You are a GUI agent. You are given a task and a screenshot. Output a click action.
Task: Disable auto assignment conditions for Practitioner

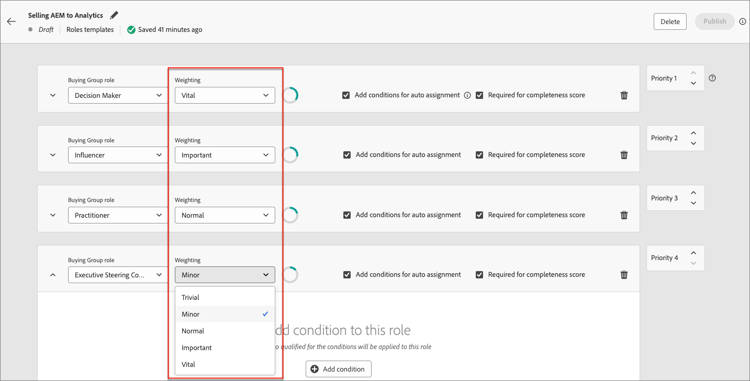coord(347,215)
